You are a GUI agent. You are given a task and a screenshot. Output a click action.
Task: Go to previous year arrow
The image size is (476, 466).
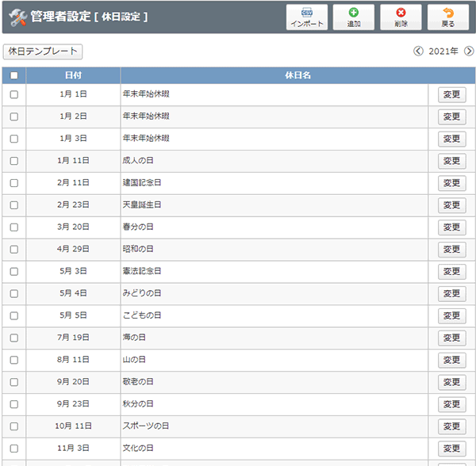coord(418,51)
